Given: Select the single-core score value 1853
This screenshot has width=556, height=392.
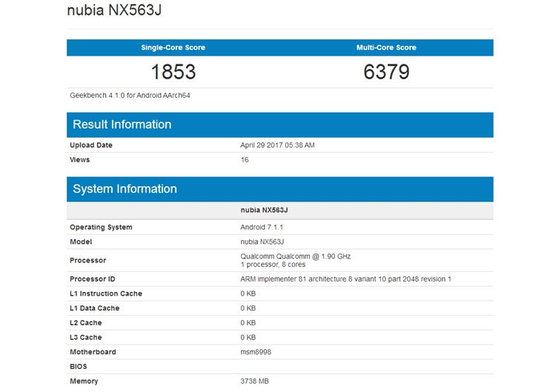Looking at the screenshot, I should click(173, 72).
